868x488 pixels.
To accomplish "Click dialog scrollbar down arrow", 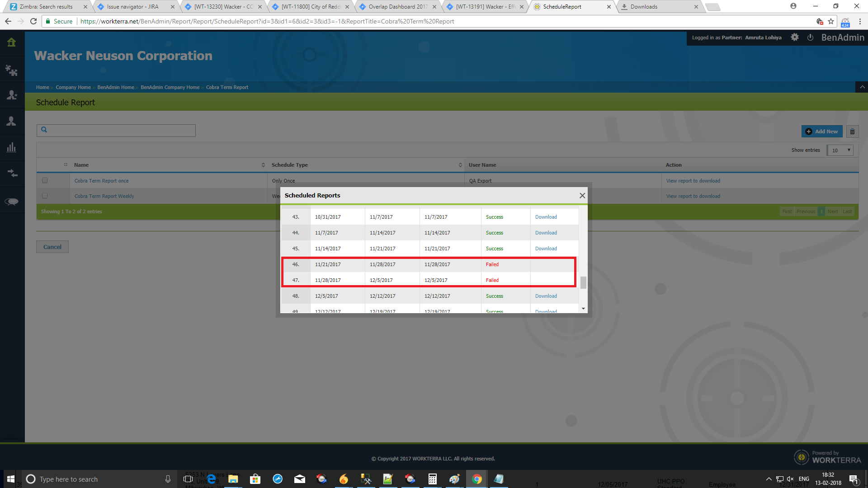I will (583, 309).
